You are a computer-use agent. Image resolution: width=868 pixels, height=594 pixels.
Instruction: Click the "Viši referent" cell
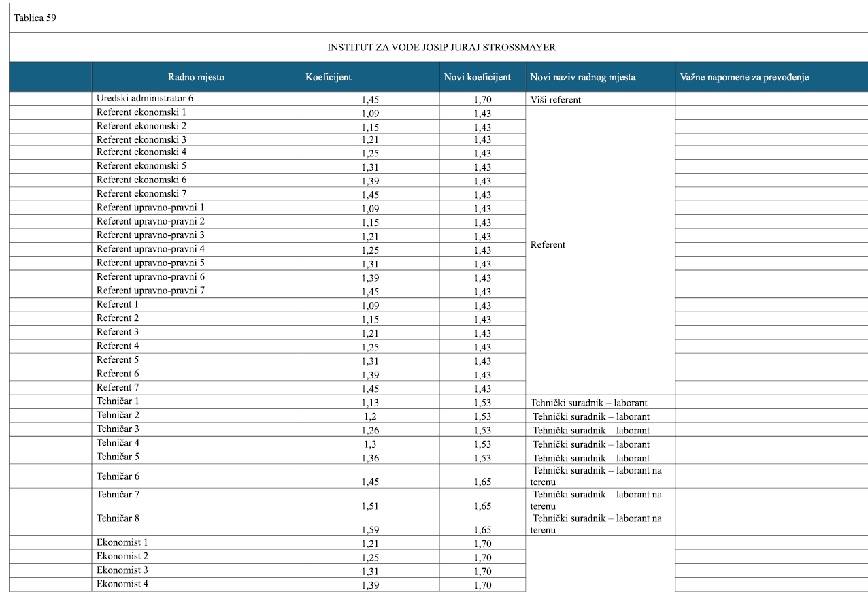(x=556, y=100)
